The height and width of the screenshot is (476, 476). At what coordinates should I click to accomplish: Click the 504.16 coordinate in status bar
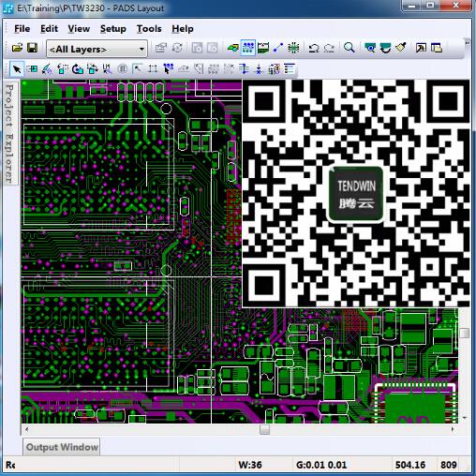click(410, 465)
